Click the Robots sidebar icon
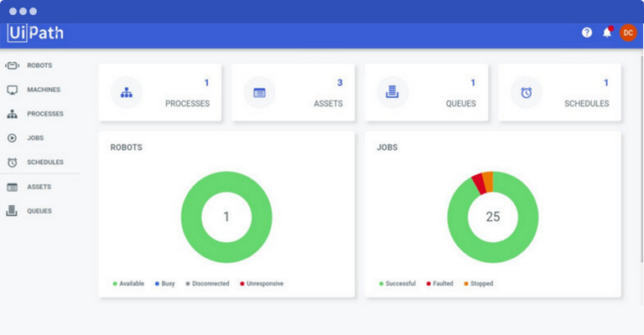The width and height of the screenshot is (644, 335). (13, 65)
